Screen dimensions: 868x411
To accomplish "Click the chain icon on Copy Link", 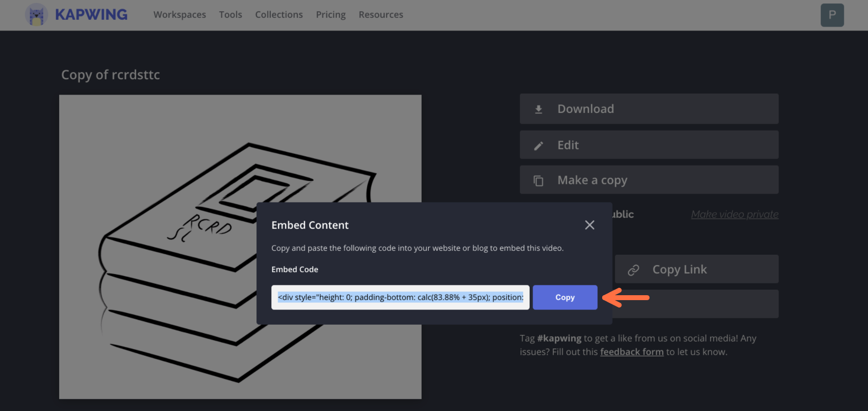I will tap(633, 270).
